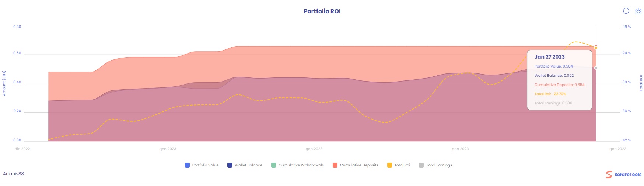Click the orange Total Roi data point marker

point(596,48)
